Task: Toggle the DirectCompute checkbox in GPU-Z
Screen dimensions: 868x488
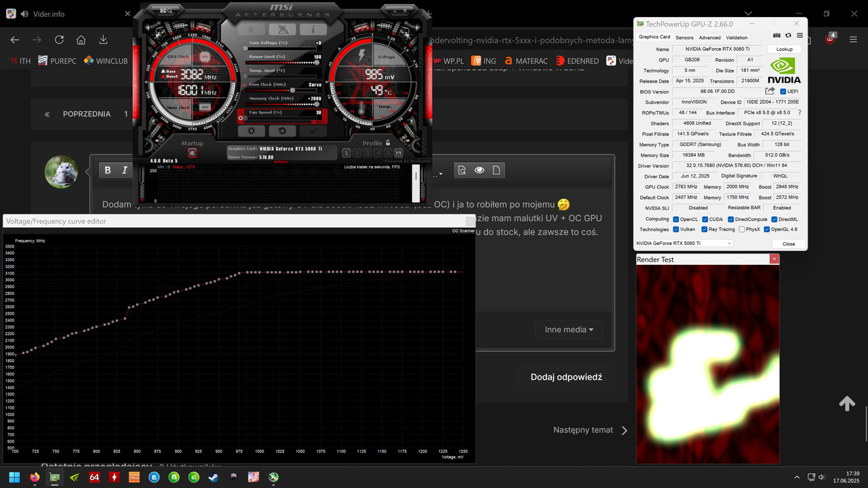Action: pyautogui.click(x=731, y=219)
